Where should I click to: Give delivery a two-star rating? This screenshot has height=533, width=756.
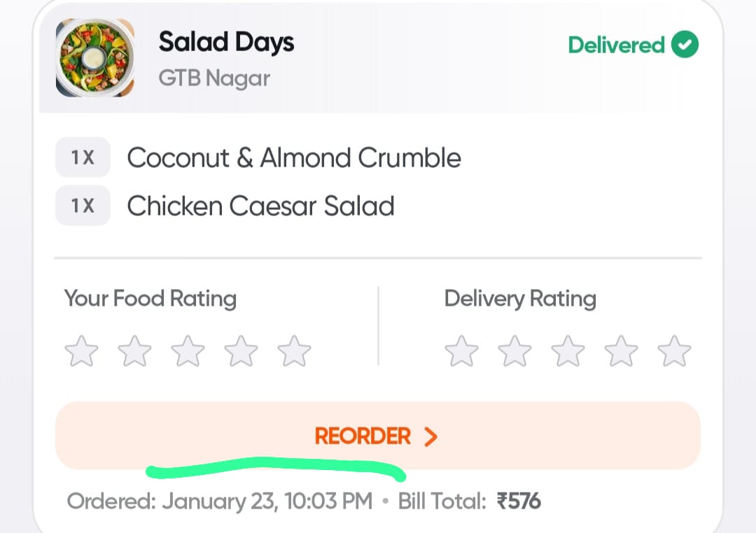pos(514,351)
